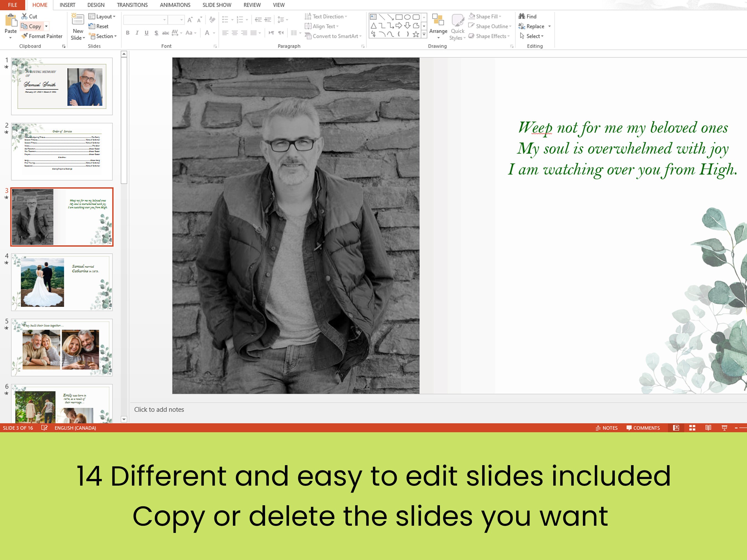Switch to Slide Sorter view icon
747x560 pixels.
click(692, 428)
